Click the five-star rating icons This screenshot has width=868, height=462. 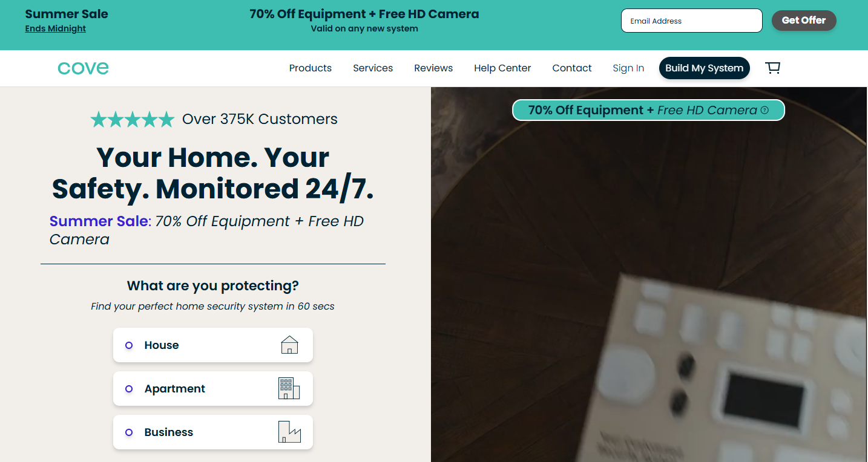(133, 119)
